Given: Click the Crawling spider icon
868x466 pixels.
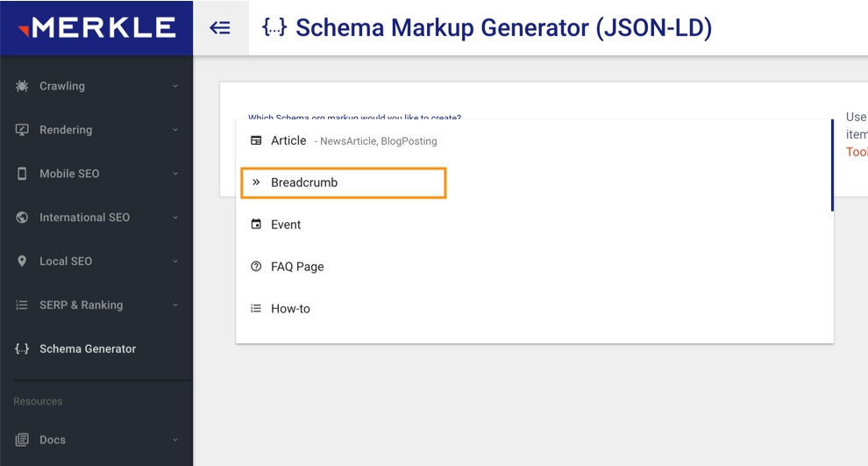Looking at the screenshot, I should click(22, 86).
